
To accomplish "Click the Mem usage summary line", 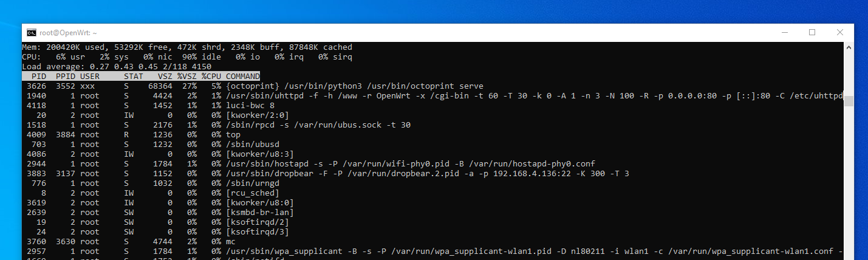I will [x=187, y=47].
